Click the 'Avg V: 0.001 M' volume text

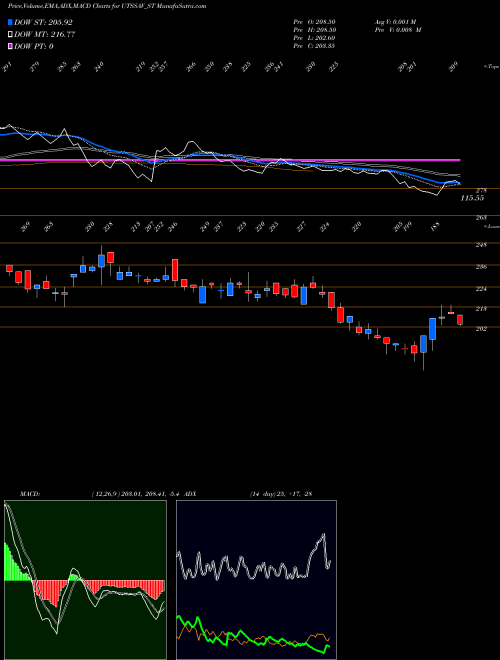point(395,21)
